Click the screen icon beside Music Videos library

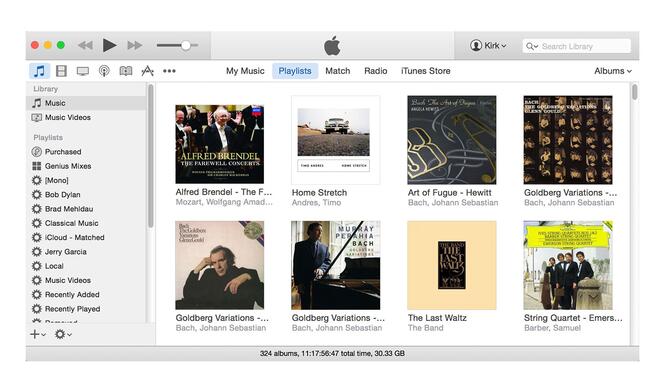point(37,117)
